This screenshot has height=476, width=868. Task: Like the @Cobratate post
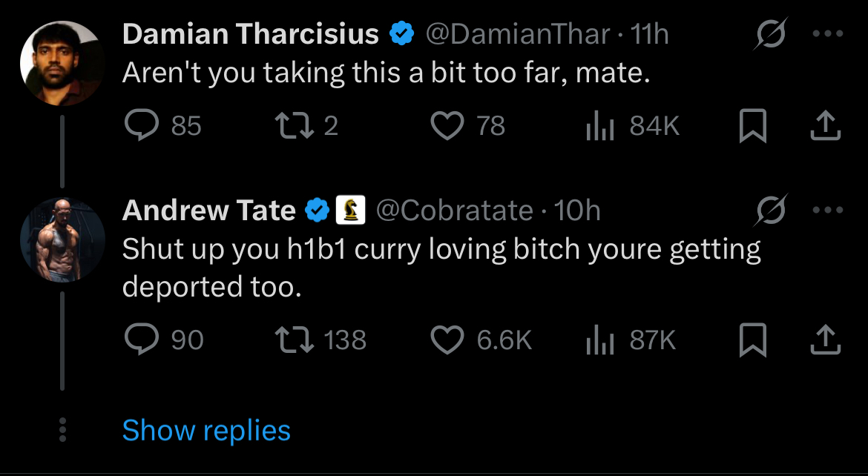447,340
